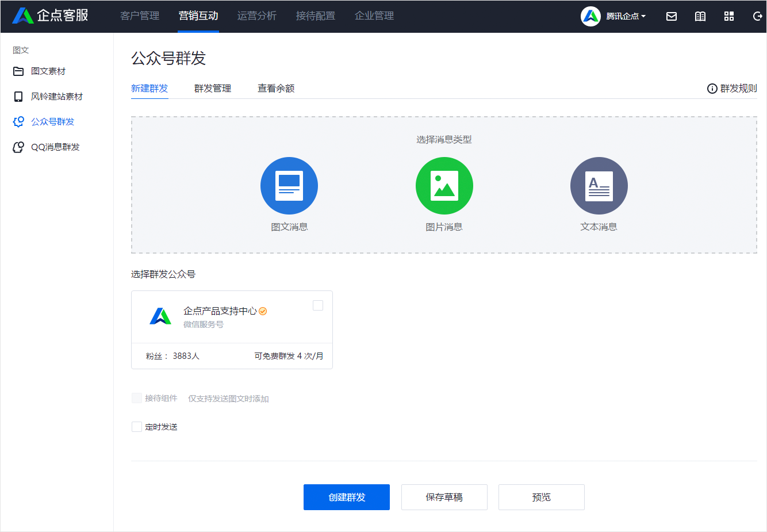
Task: Switch to the 群发管理 tab
Action: click(213, 89)
